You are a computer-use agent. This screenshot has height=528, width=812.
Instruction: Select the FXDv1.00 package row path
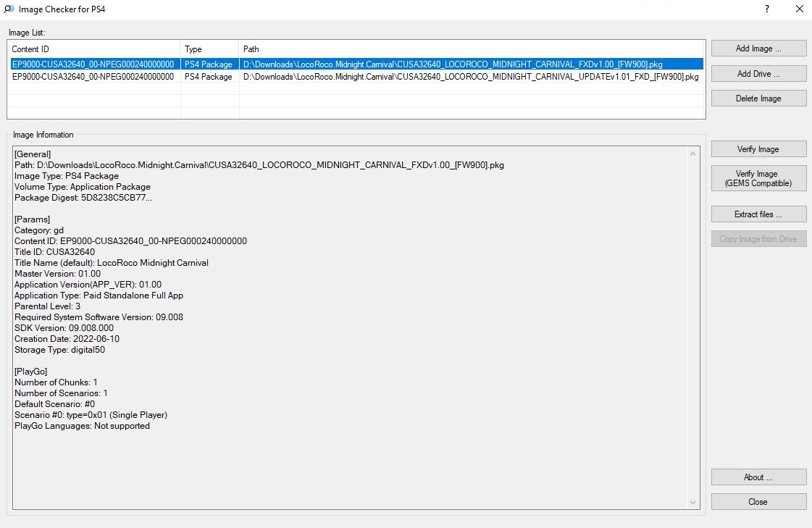(x=453, y=64)
